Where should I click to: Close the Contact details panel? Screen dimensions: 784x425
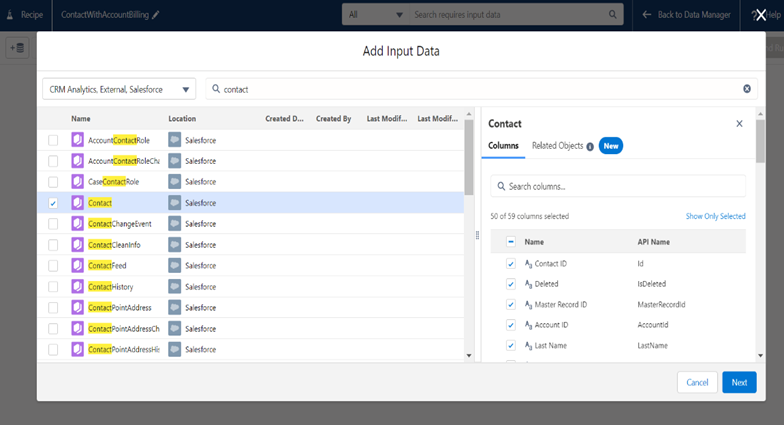click(x=739, y=124)
